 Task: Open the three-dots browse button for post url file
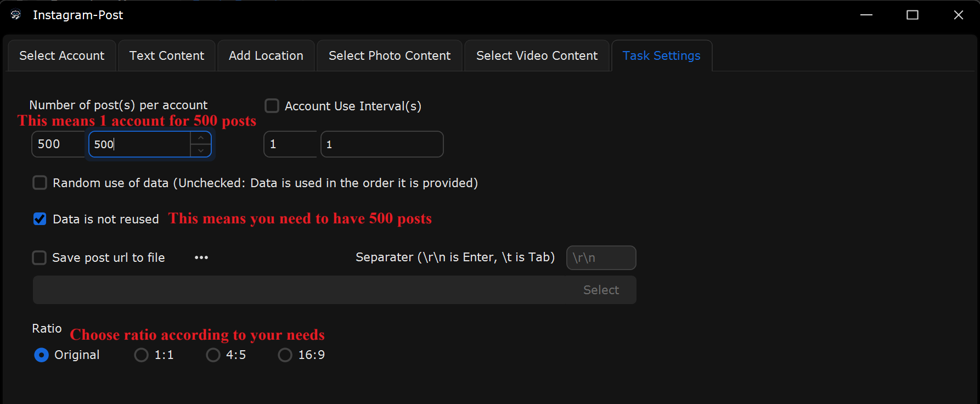(x=201, y=257)
